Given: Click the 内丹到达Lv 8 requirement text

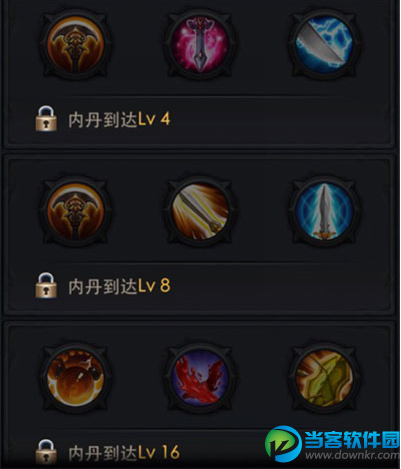Looking at the screenshot, I should pyautogui.click(x=119, y=286).
